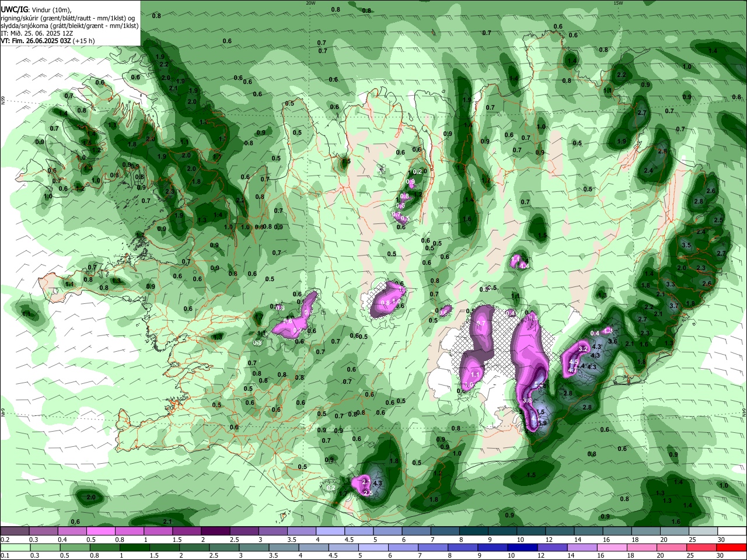Image resolution: width=747 pixels, height=560 pixels.
Task: Click mauve 0.3 swatch in upper legend row
Action: (43, 531)
